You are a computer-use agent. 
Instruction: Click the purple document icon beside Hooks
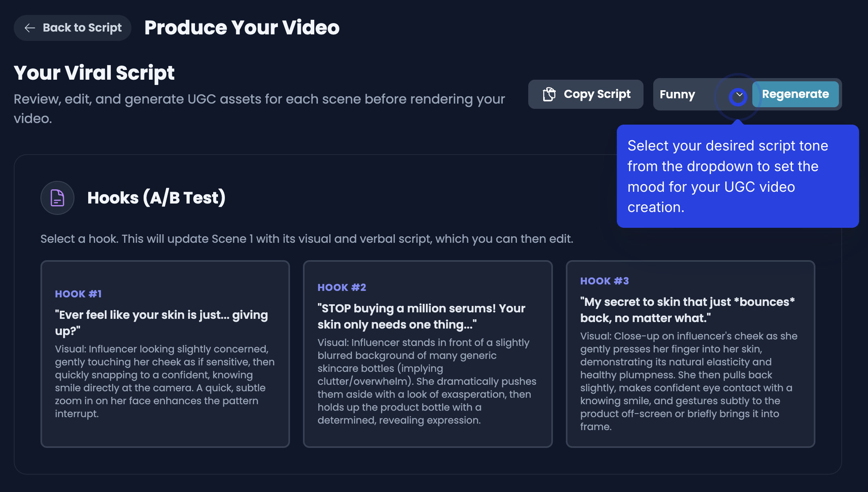[x=57, y=198]
